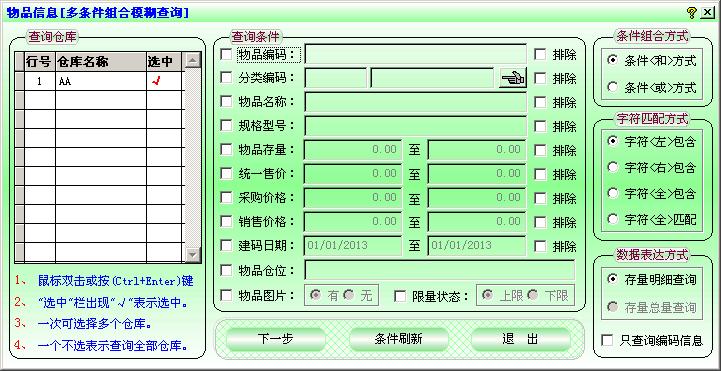Click the 采购价格 maximum value field
Image resolution: width=721 pixels, height=371 pixels.
tap(477, 198)
